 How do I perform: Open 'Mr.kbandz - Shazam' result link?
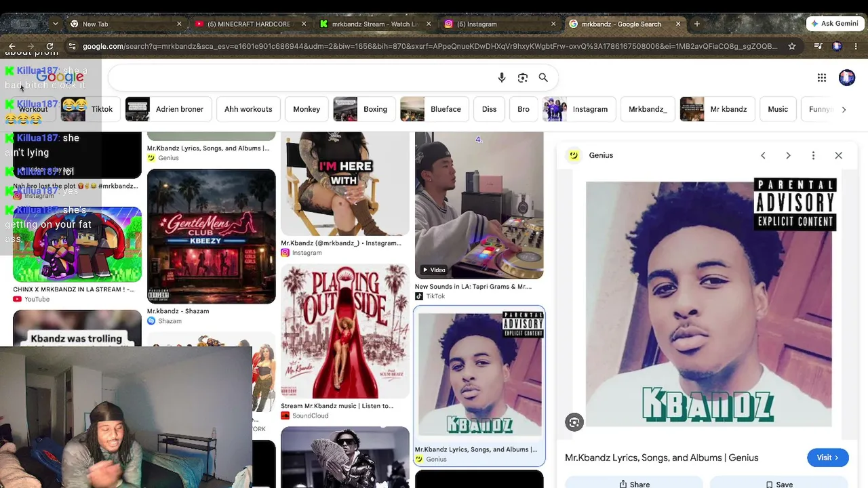(x=178, y=311)
